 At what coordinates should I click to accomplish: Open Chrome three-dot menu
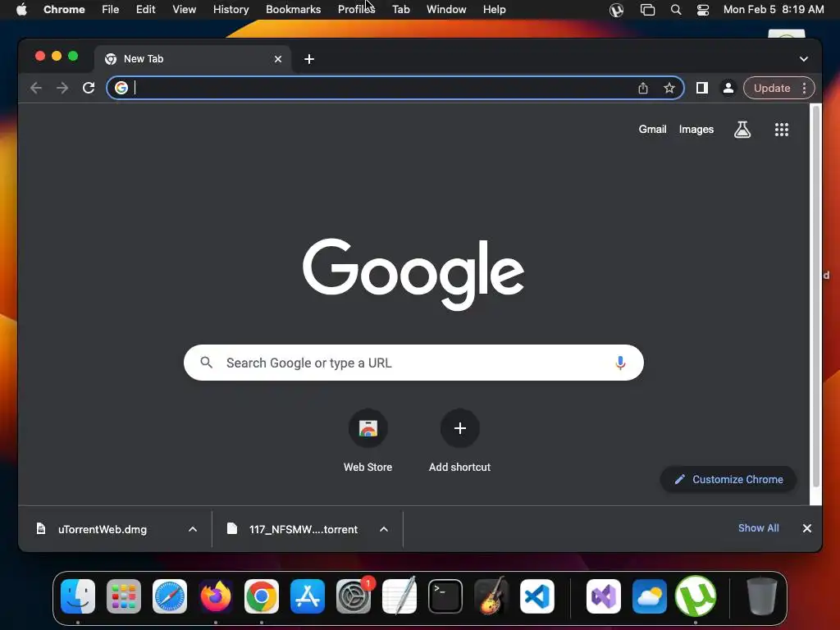(804, 88)
